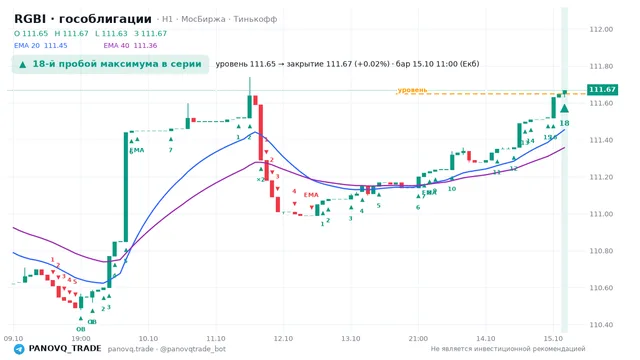Click the 110.40 price axis label
Screen dimensions: 640x360
click(601, 325)
